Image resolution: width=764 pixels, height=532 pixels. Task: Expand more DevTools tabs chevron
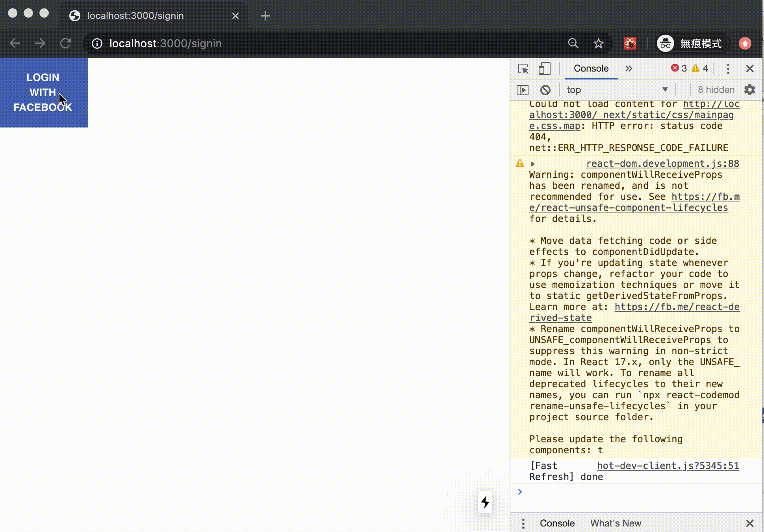pyautogui.click(x=629, y=69)
